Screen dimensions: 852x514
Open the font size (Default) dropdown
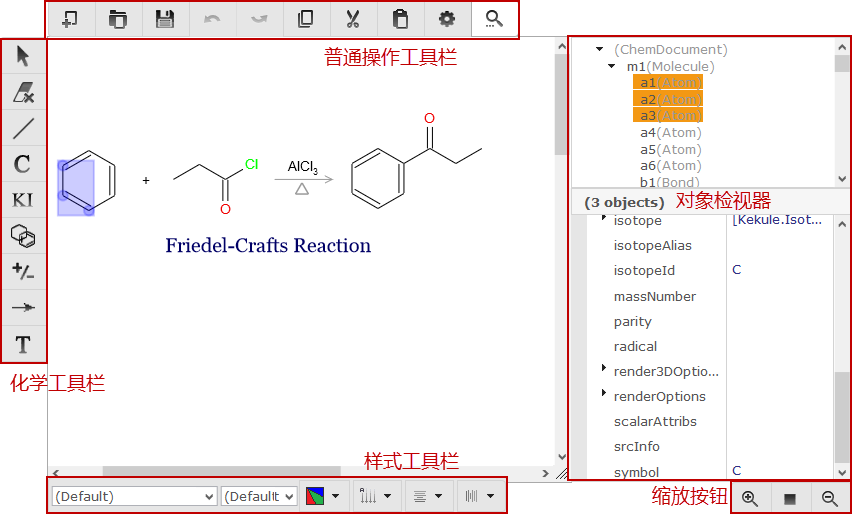pos(259,496)
